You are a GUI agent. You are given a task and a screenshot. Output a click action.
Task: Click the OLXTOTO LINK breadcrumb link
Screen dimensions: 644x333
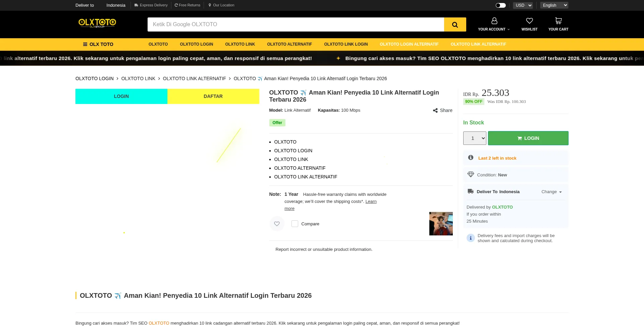[x=138, y=78]
